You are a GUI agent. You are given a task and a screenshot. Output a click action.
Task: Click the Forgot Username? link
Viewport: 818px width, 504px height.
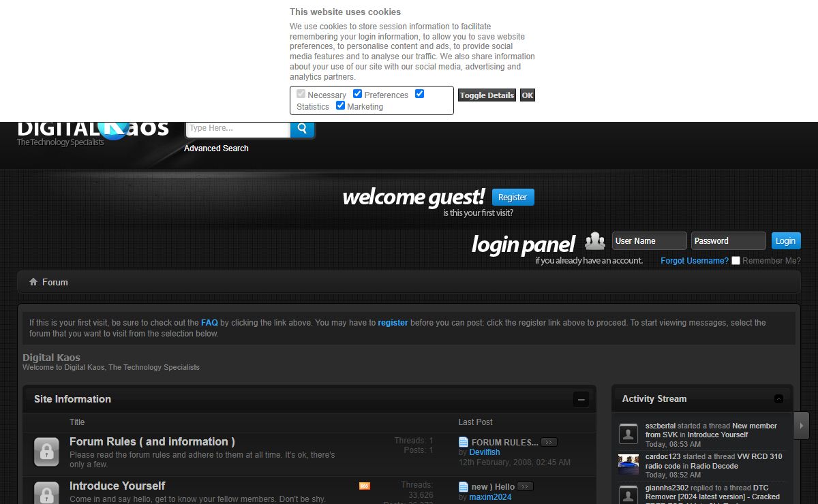[x=695, y=261]
